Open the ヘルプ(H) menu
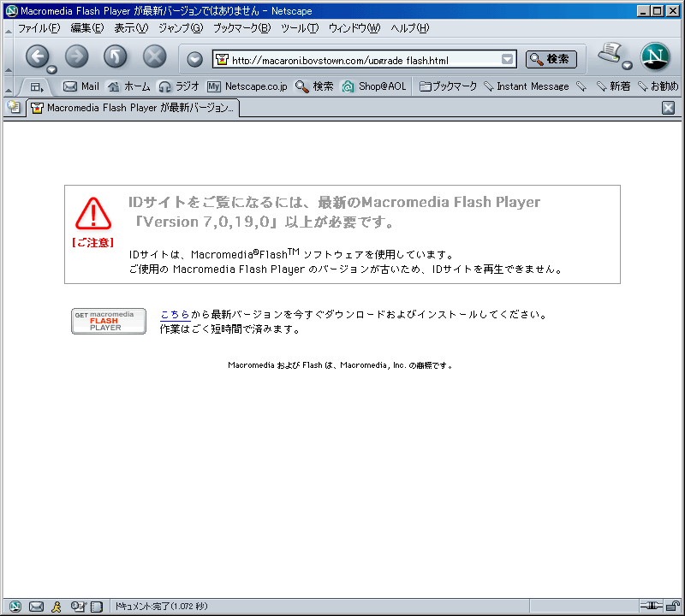Image resolution: width=685 pixels, height=616 pixels. pyautogui.click(x=410, y=28)
